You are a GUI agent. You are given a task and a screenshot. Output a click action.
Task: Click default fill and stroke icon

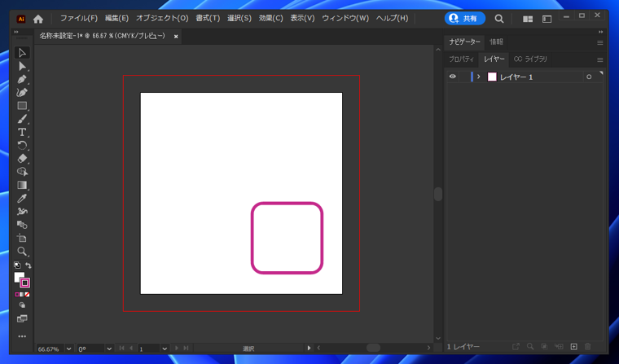tap(17, 265)
